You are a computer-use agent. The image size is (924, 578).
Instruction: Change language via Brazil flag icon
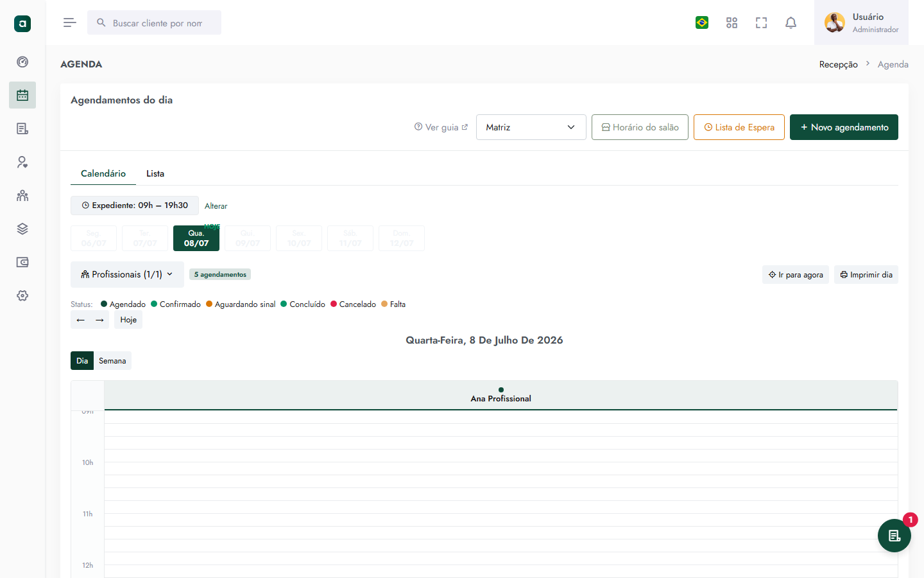[702, 22]
